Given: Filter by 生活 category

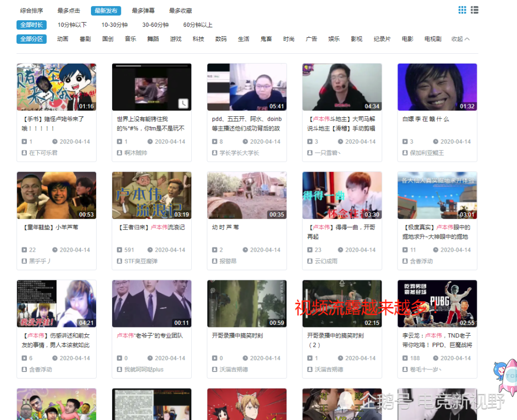Looking at the screenshot, I should click(x=244, y=39).
